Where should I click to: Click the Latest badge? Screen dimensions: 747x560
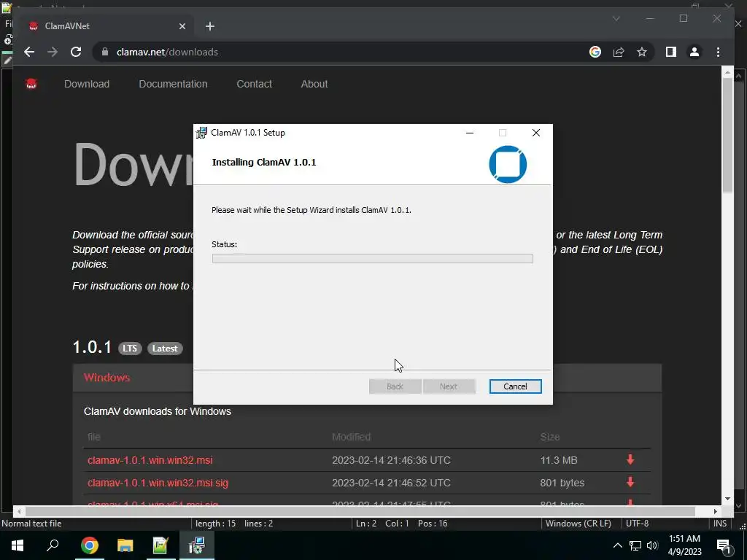tap(165, 349)
